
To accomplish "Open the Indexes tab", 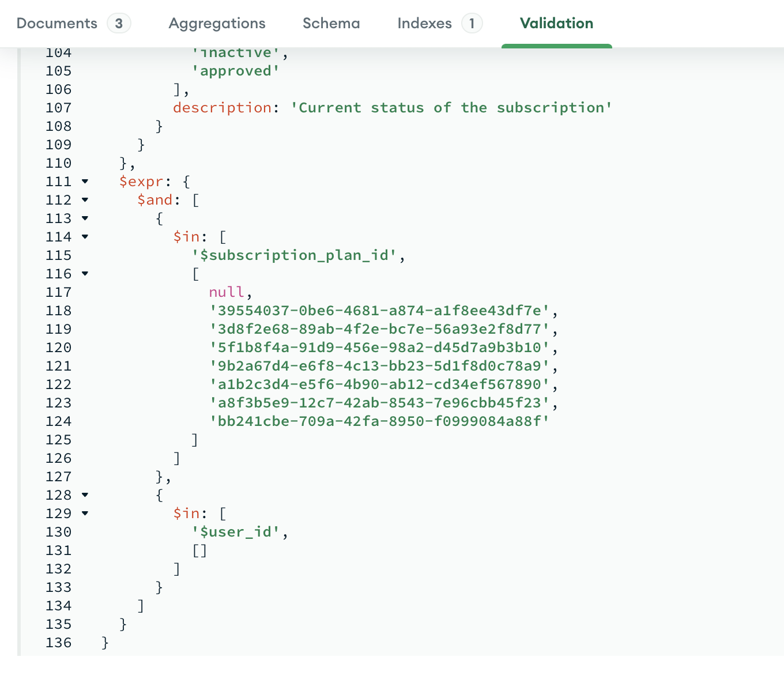I will [425, 24].
